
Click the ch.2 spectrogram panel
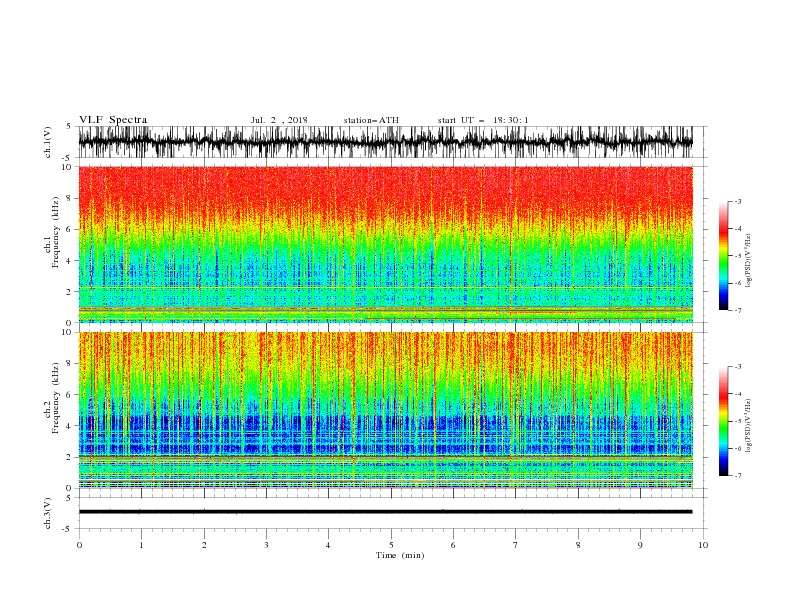(x=385, y=410)
